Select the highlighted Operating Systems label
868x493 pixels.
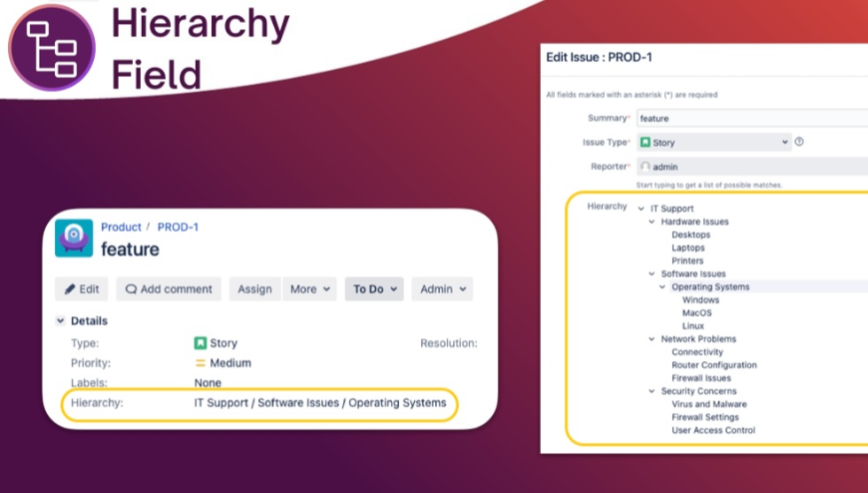tap(710, 287)
